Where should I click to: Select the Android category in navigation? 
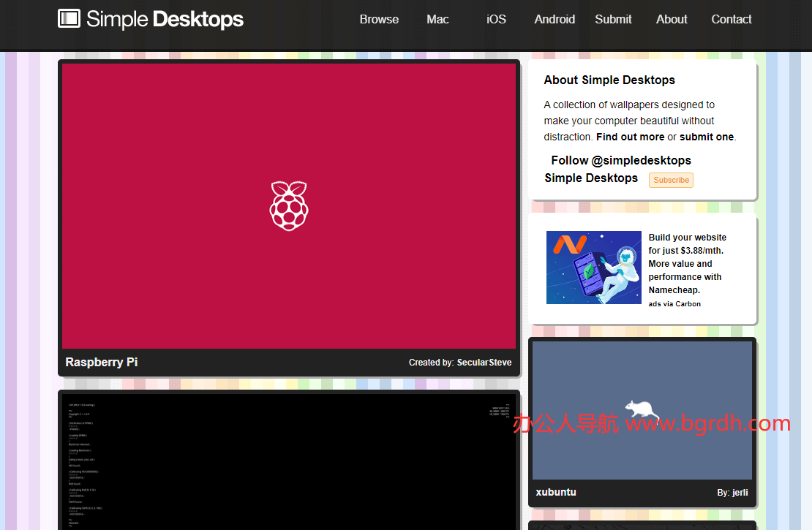[x=554, y=20]
